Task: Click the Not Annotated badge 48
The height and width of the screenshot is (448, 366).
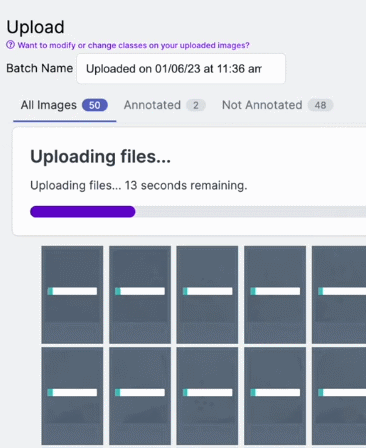Action: coord(320,105)
